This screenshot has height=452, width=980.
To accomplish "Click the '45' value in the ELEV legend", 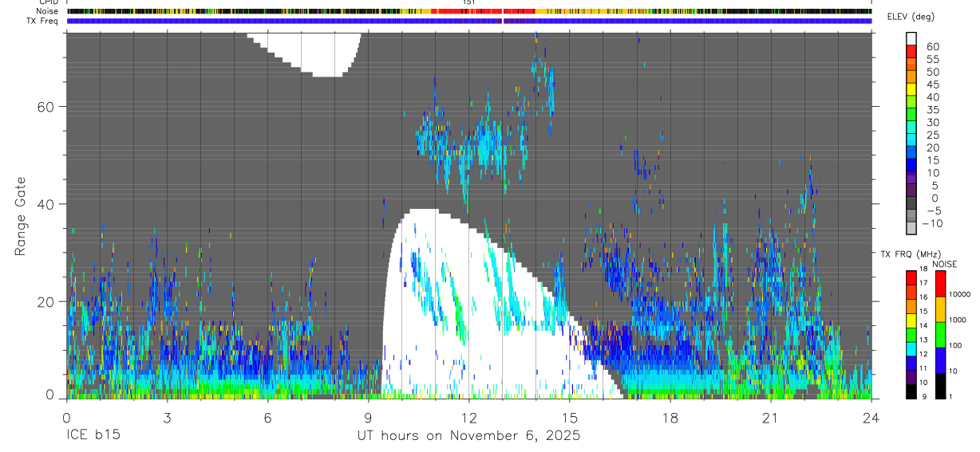I will [932, 85].
